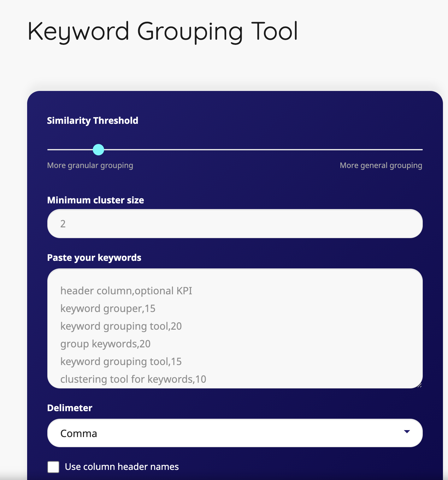Click the More granular grouping label
The height and width of the screenshot is (480, 448).
[x=90, y=165]
